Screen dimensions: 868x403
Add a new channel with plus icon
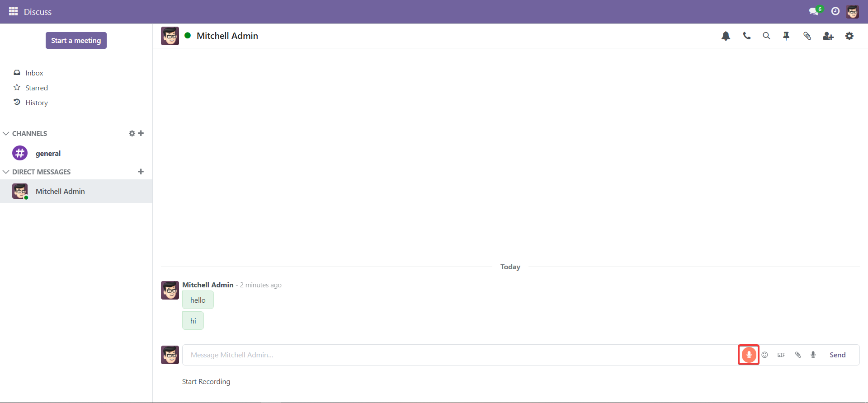click(141, 133)
